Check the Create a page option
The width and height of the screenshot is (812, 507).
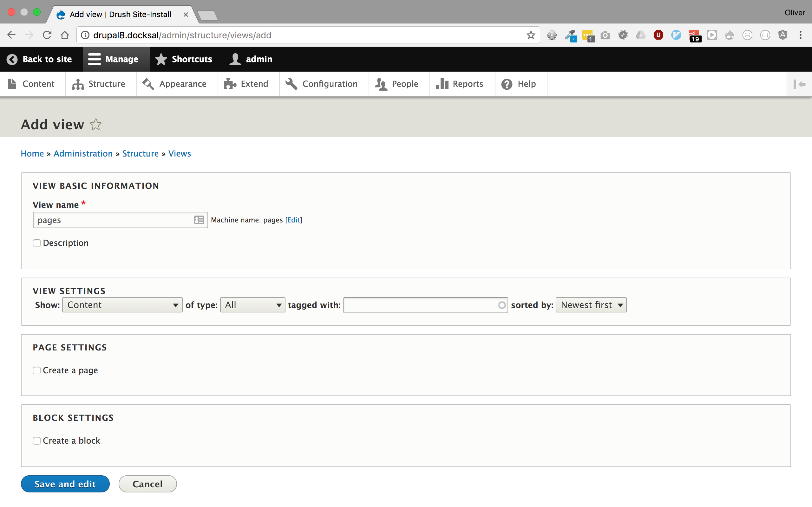coord(36,370)
